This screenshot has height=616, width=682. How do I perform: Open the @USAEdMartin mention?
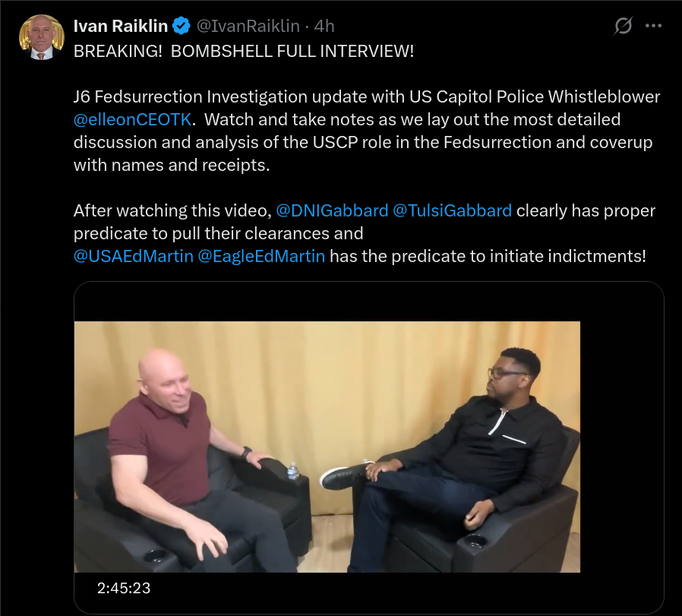point(134,256)
